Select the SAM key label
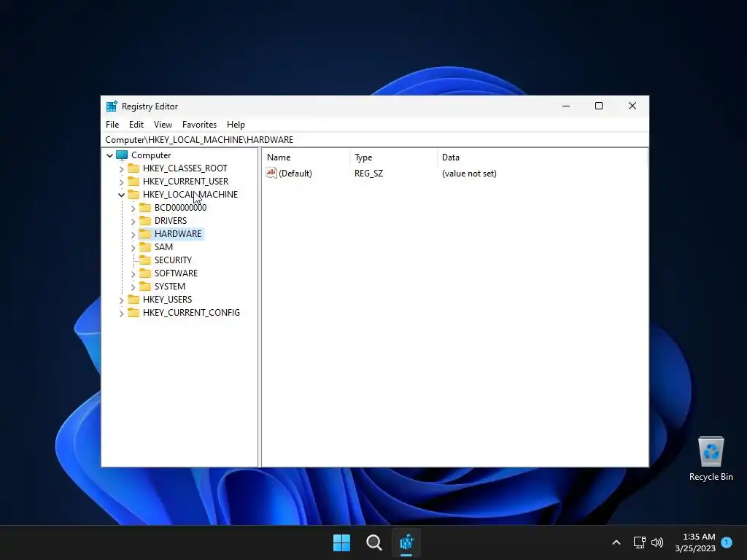This screenshot has width=747, height=560. 163,246
